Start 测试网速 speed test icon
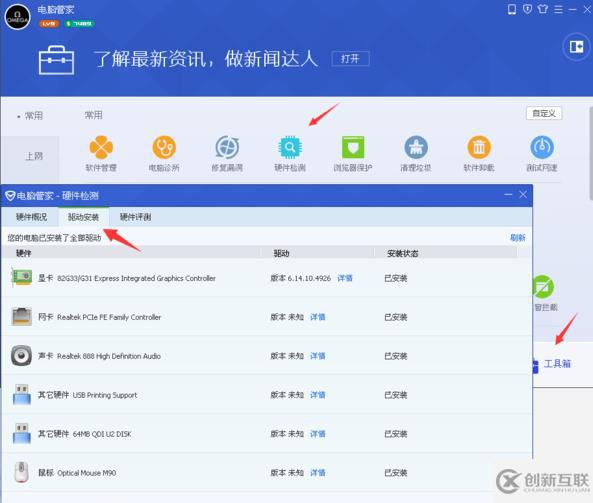 [x=542, y=147]
